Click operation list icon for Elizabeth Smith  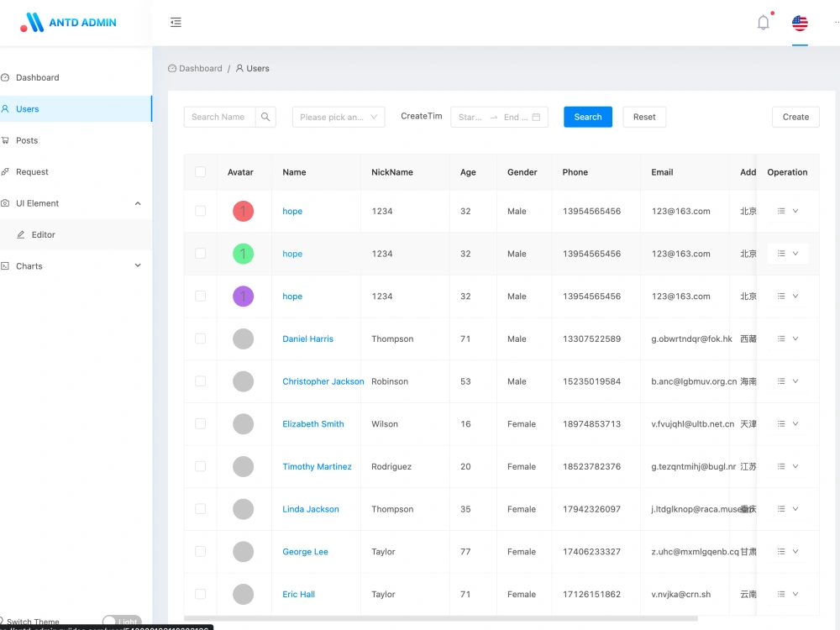tap(781, 423)
